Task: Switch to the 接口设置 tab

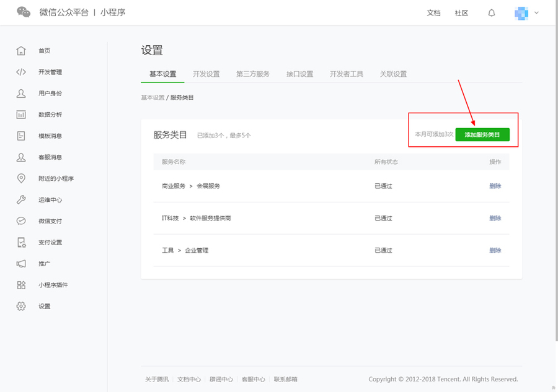Action: 299,74
